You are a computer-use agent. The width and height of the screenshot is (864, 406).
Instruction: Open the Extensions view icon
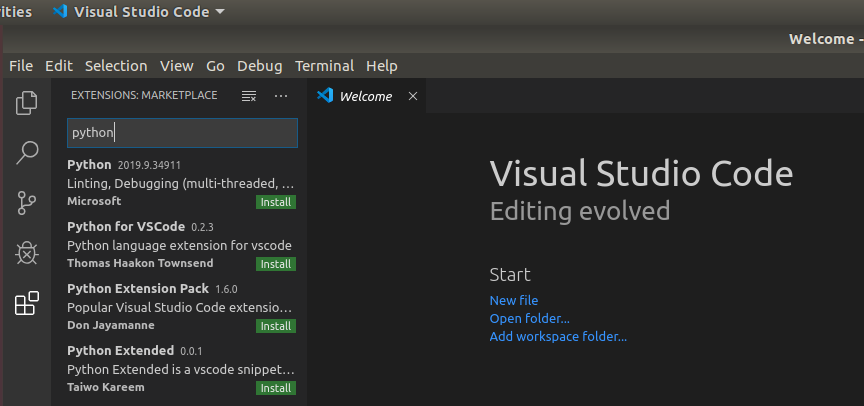tap(26, 303)
